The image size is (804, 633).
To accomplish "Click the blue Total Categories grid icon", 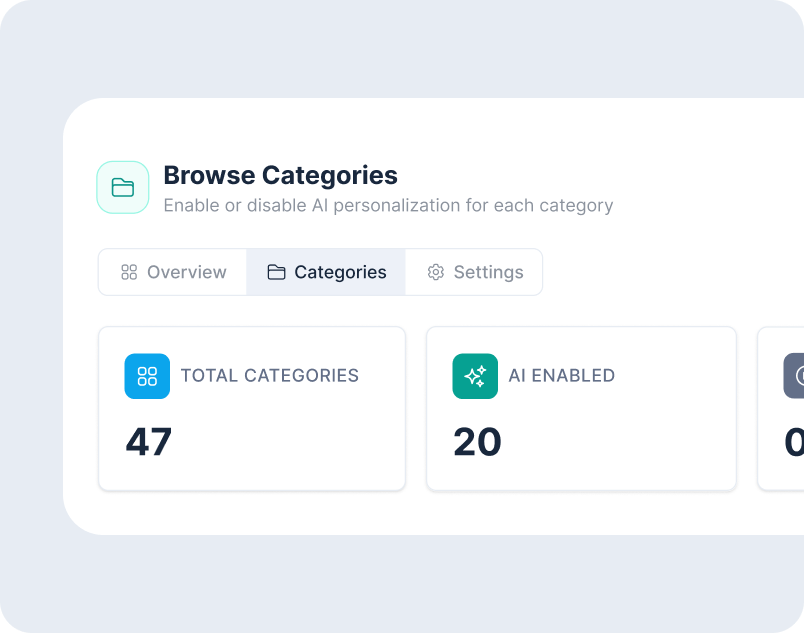I will (x=147, y=376).
